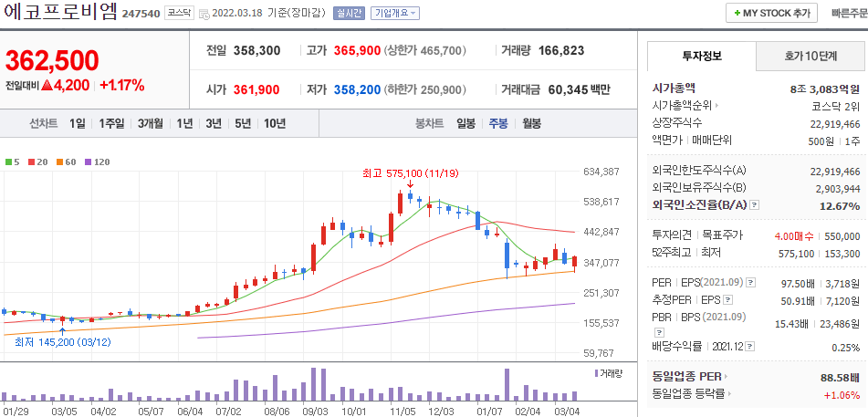Click the PER value 97.50배
The height and width of the screenshot is (417, 868).
[x=798, y=284]
